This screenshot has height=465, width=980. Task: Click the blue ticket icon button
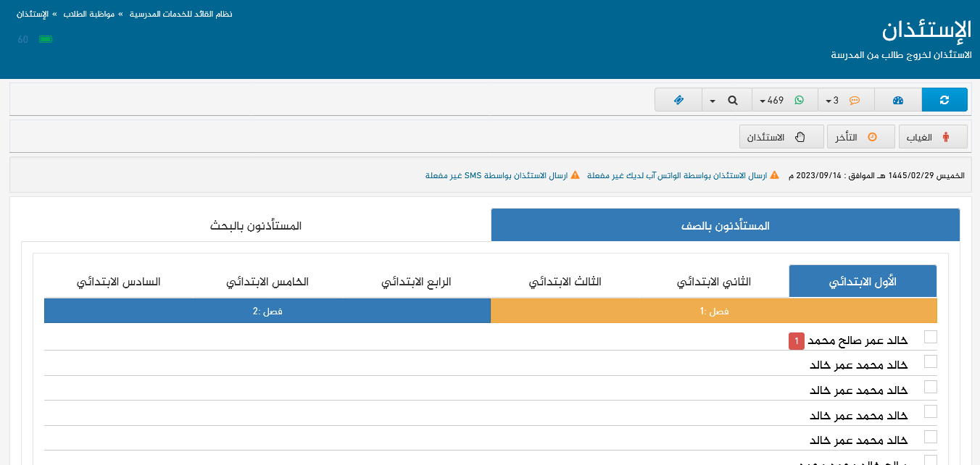point(678,100)
